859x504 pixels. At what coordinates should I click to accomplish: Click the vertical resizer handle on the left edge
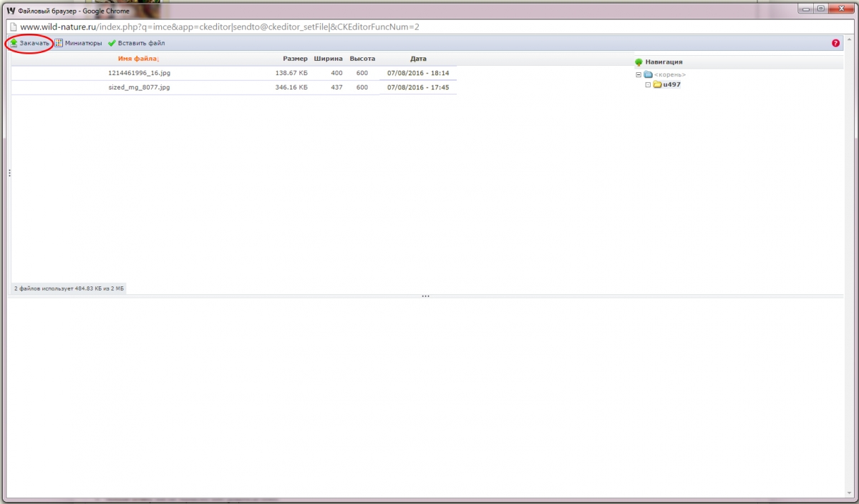[9, 173]
